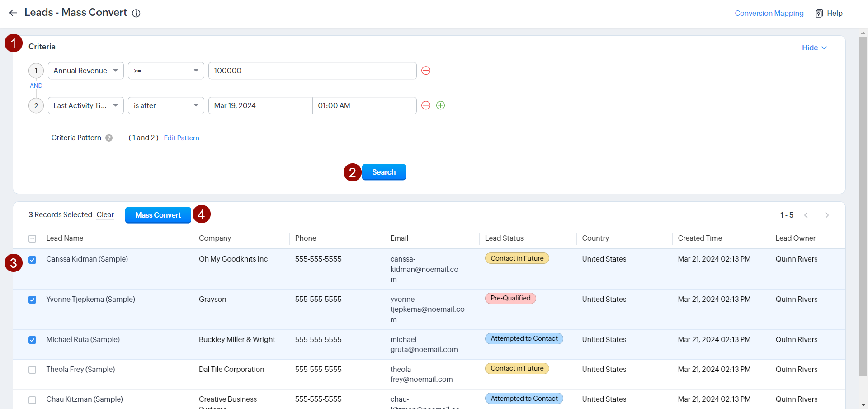Open the info icon next to page title
Screen dimensions: 868x409
[x=136, y=14]
